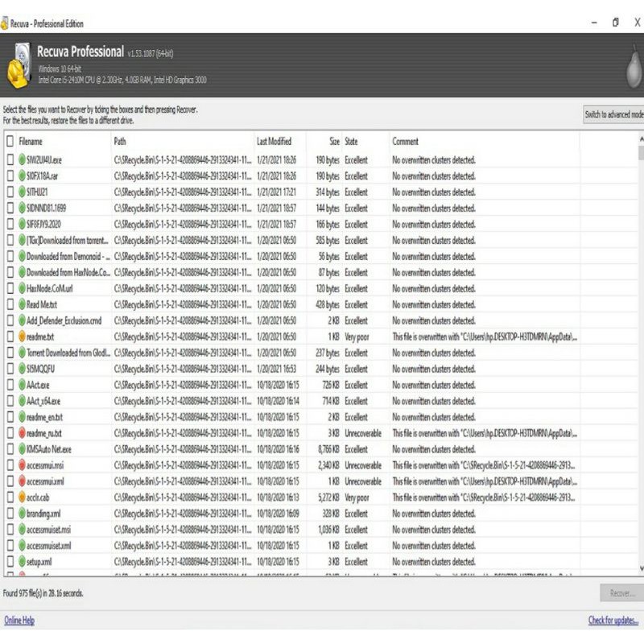Select the checkbox for setup.xml
The width and height of the screenshot is (644, 644).
click(10, 562)
